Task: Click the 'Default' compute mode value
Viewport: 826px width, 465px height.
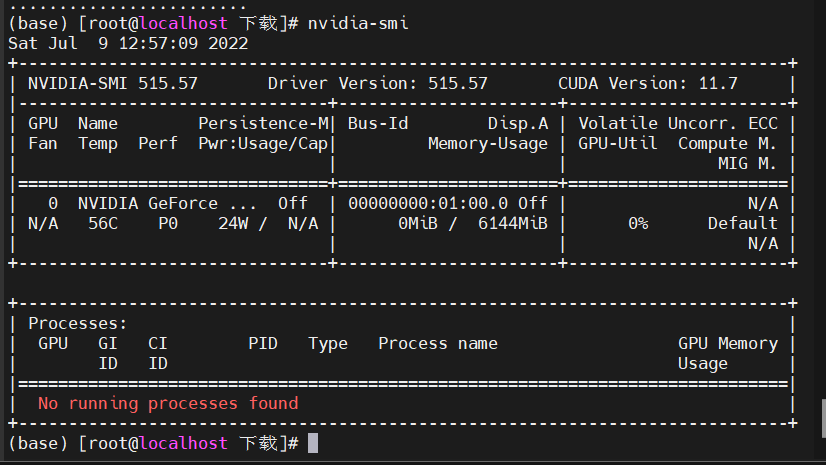Action: tap(743, 223)
